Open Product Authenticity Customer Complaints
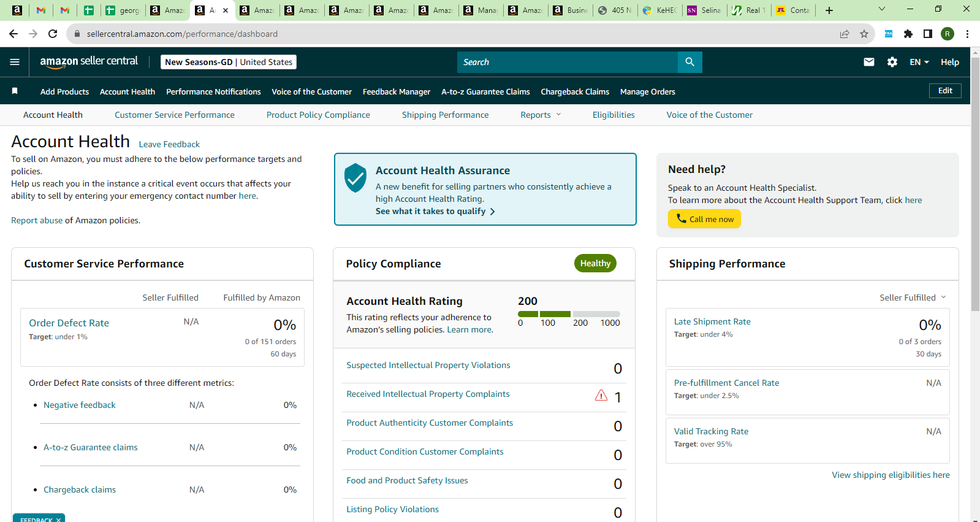This screenshot has height=522, width=980. (430, 423)
